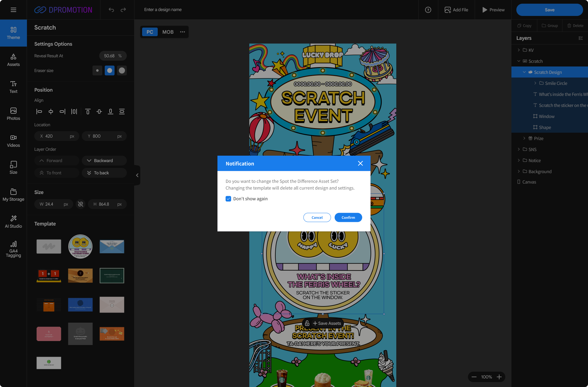Open GA4 Tagging panel
The image size is (588, 387).
(x=13, y=249)
